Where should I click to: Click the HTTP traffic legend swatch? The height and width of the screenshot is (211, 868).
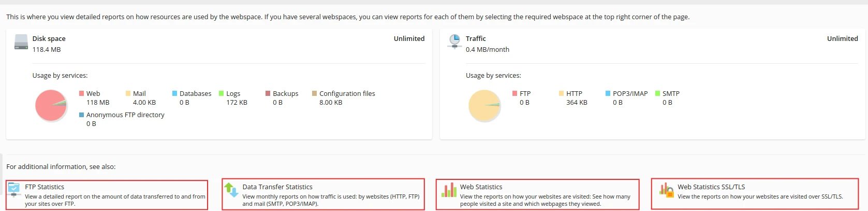click(x=561, y=93)
